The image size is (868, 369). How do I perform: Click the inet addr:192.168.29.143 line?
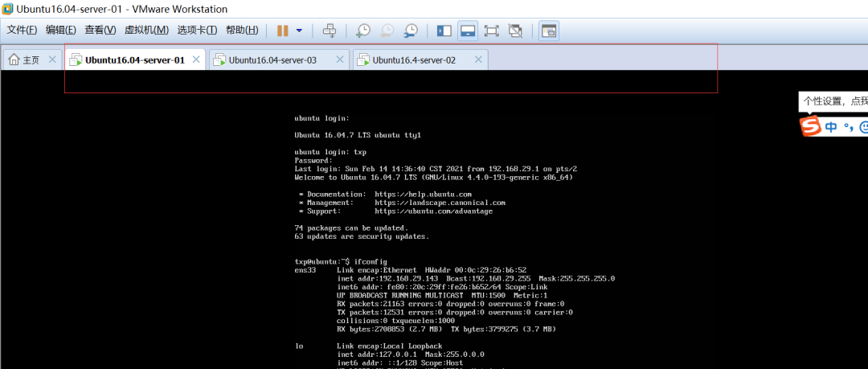pyautogui.click(x=476, y=278)
